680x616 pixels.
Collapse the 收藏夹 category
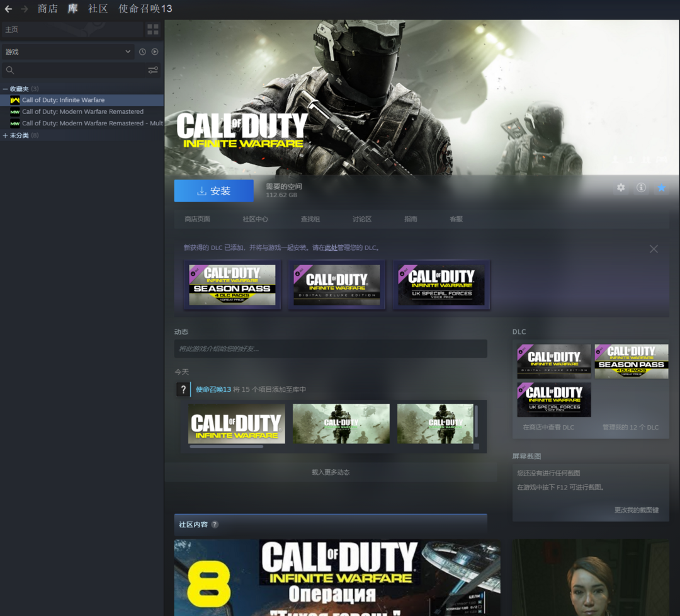pos(5,89)
